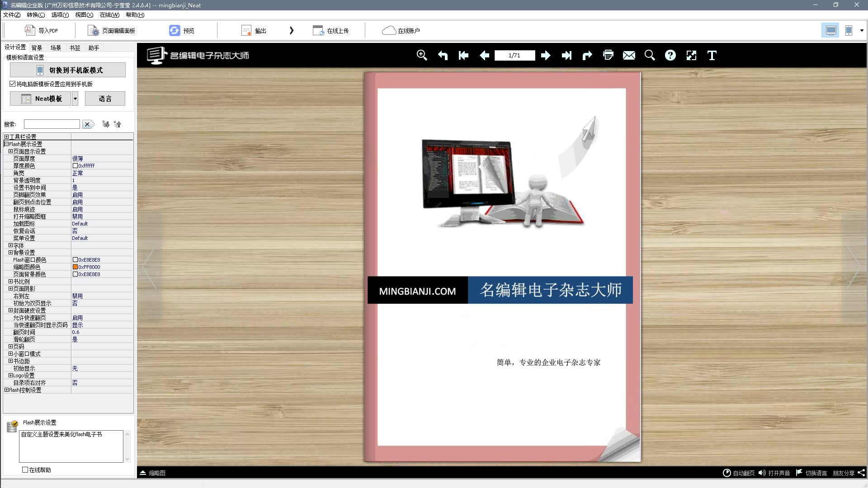
Task: Go to the last page
Action: point(566,55)
